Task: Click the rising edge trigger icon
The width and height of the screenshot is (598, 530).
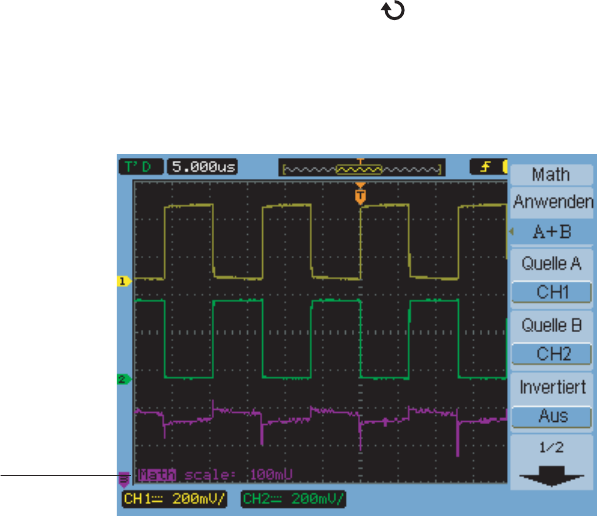Action: click(x=485, y=167)
